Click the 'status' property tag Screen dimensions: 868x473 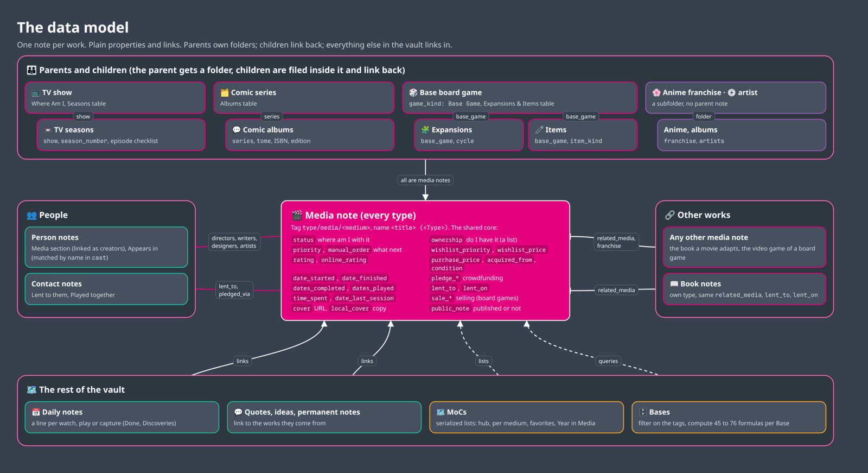coord(303,240)
